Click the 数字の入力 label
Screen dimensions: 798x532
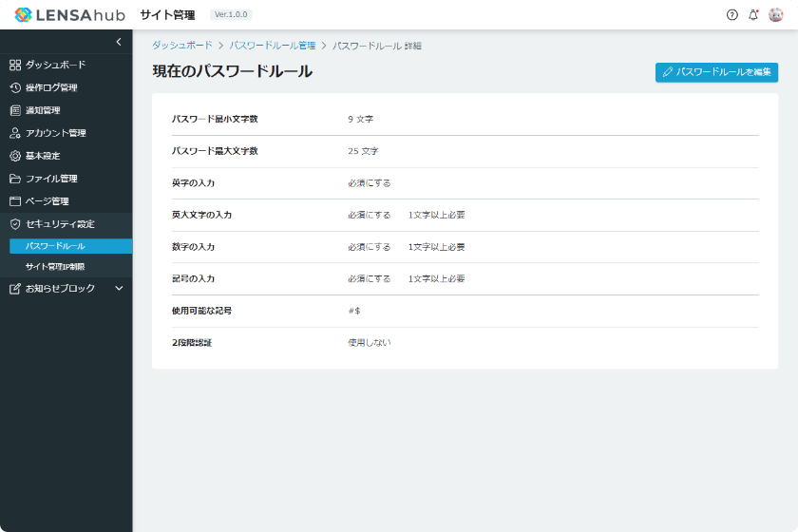click(194, 247)
